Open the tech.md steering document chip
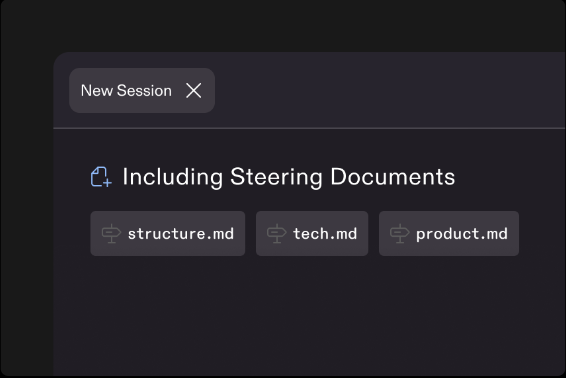The height and width of the screenshot is (378, 566). (x=312, y=234)
